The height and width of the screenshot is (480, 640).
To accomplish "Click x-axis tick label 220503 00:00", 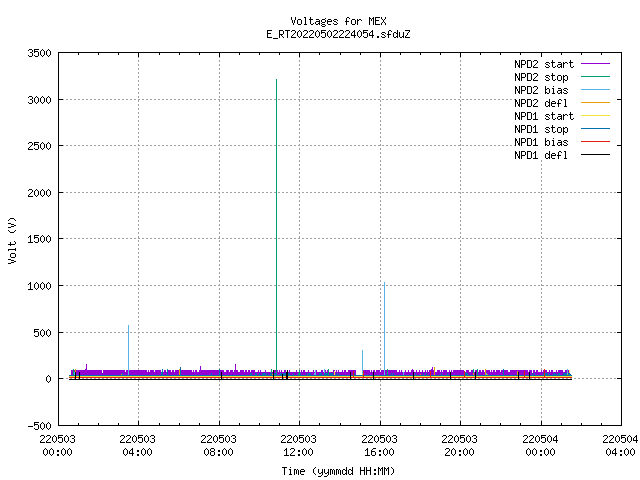I will tap(58, 446).
